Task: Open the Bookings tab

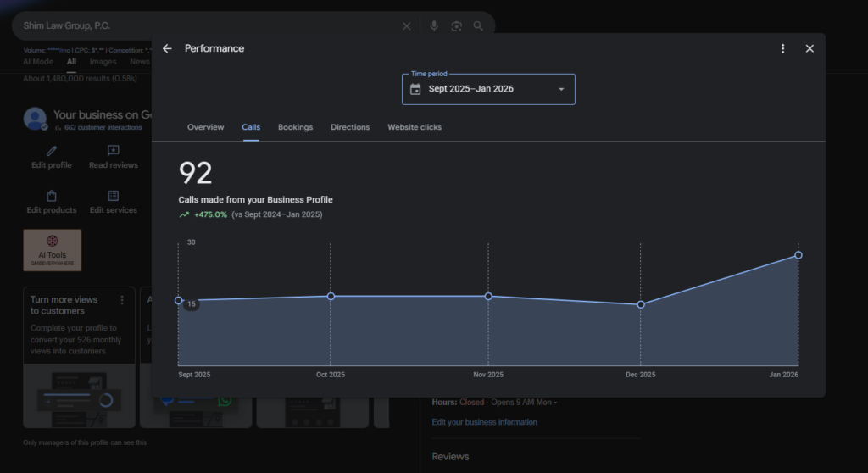Action: point(295,127)
